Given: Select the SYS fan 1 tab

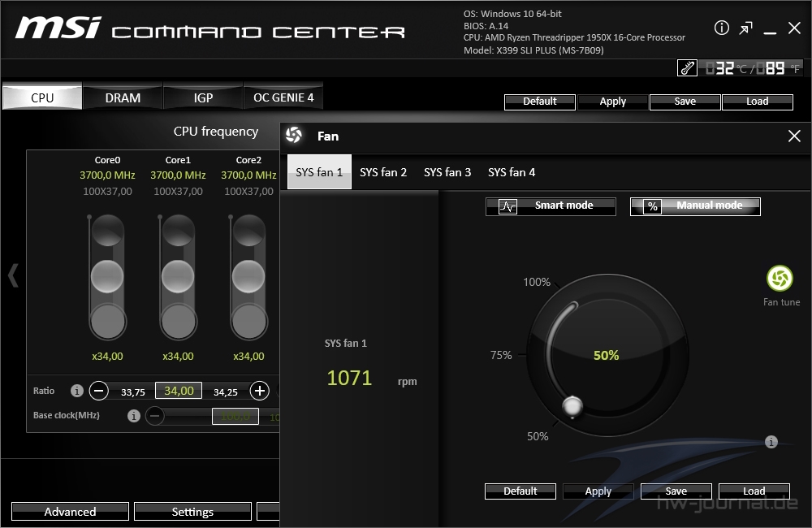Looking at the screenshot, I should pos(319,172).
